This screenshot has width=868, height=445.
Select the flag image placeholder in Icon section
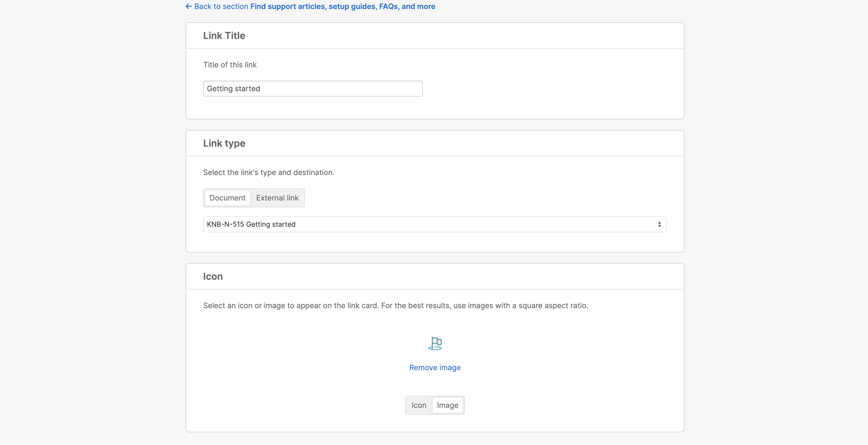coord(435,343)
